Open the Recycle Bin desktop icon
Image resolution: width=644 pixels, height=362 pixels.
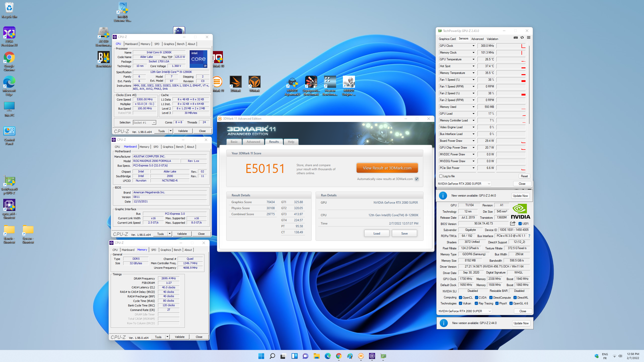[x=9, y=10]
